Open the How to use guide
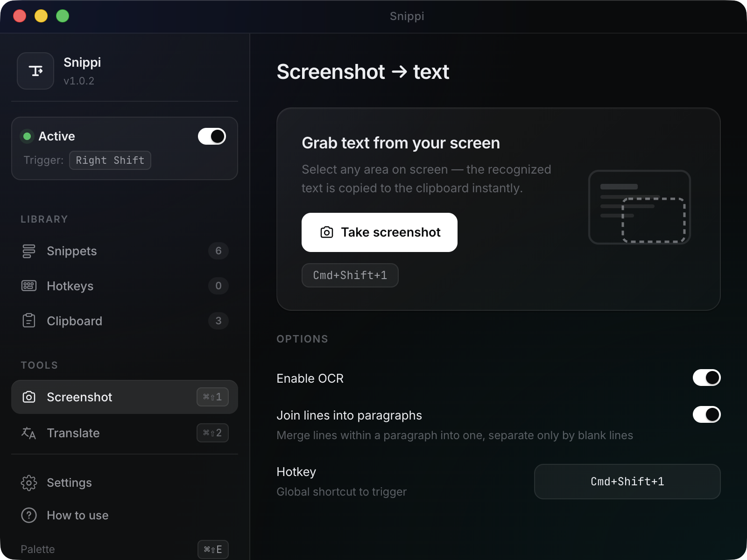 tap(125, 515)
